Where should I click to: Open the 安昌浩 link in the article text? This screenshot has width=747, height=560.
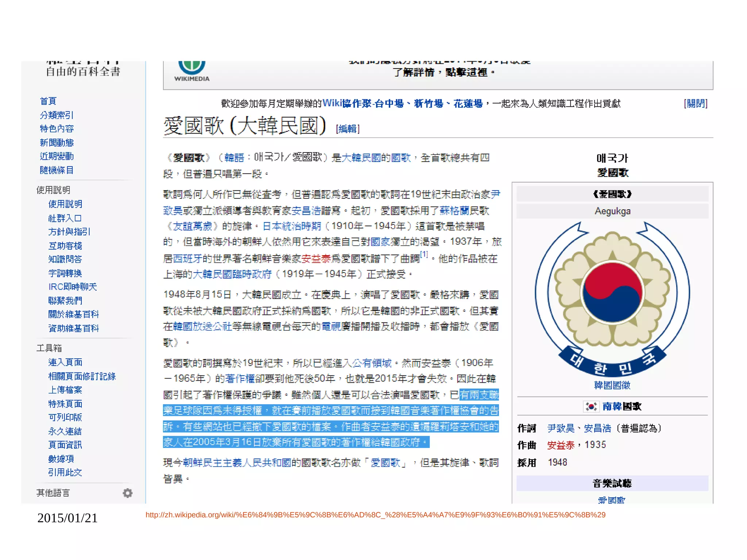[306, 211]
